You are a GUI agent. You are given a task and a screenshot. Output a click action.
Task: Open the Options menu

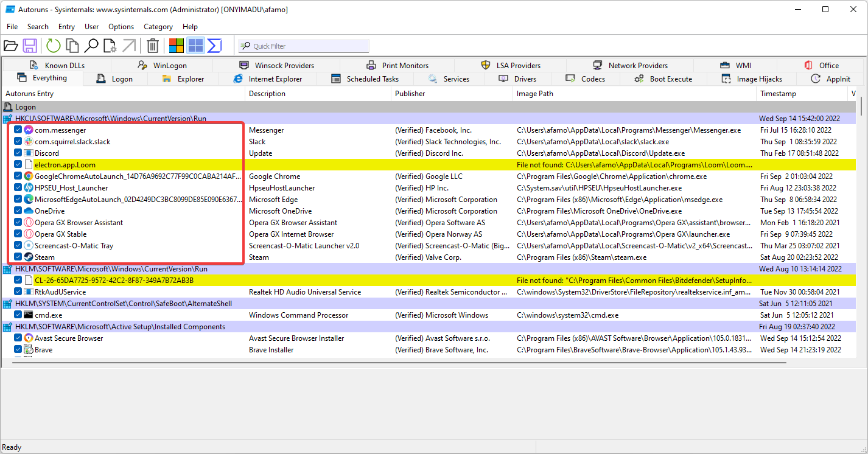tap(121, 27)
